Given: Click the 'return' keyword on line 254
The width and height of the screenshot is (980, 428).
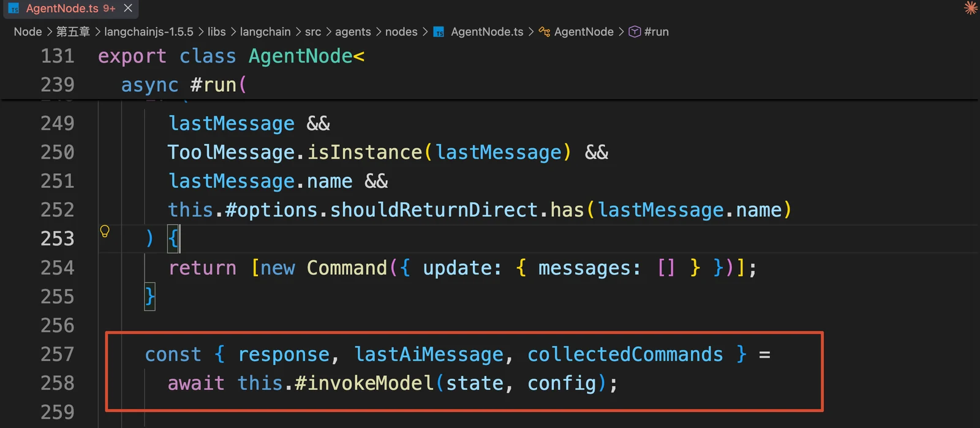Looking at the screenshot, I should click(x=203, y=268).
